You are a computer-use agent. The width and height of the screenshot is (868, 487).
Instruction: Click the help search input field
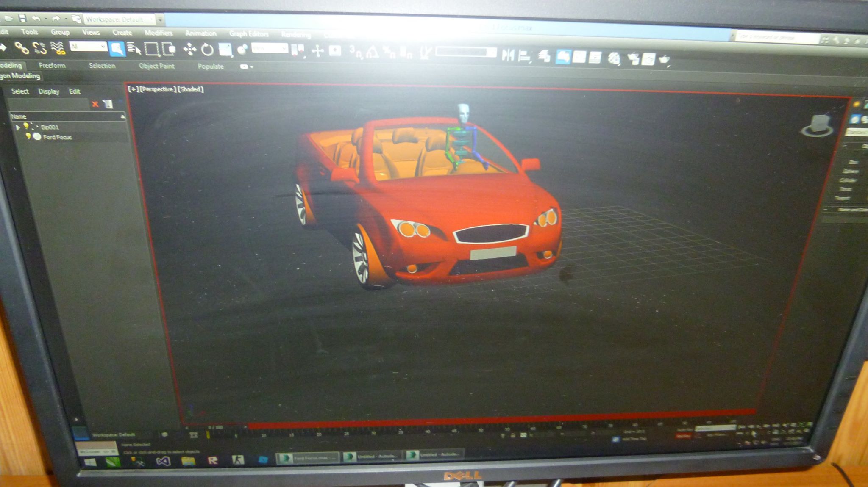[x=777, y=37]
